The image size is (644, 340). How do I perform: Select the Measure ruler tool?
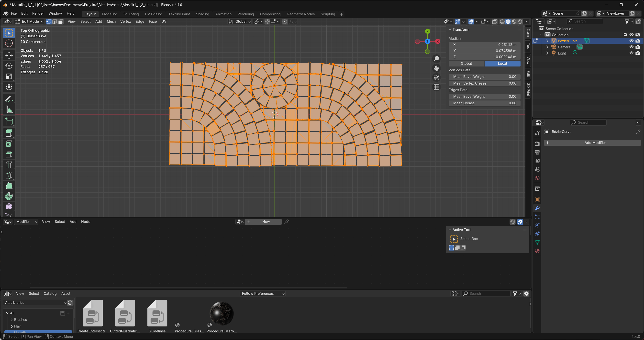[x=9, y=110]
